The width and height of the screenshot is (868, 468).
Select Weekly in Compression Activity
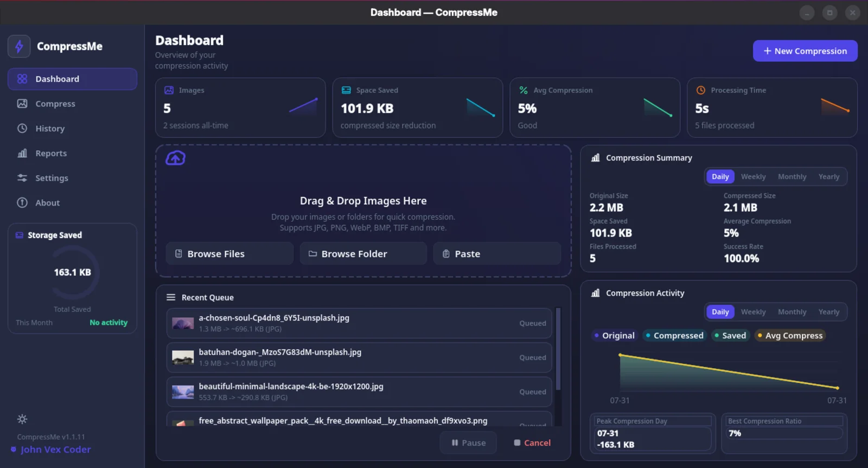754,312
